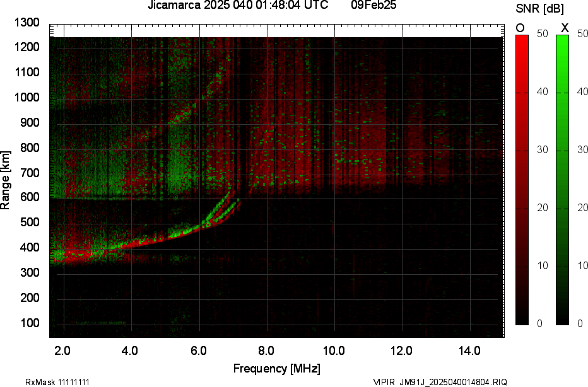Click the 800 range tick label

click(30, 147)
